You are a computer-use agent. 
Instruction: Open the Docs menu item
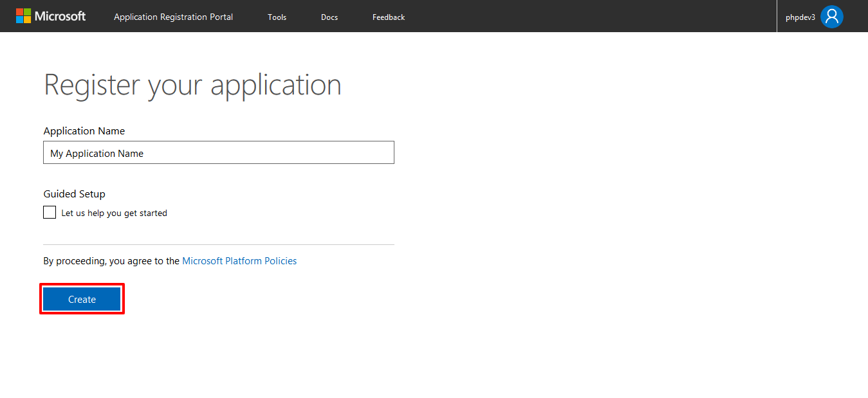(x=329, y=17)
